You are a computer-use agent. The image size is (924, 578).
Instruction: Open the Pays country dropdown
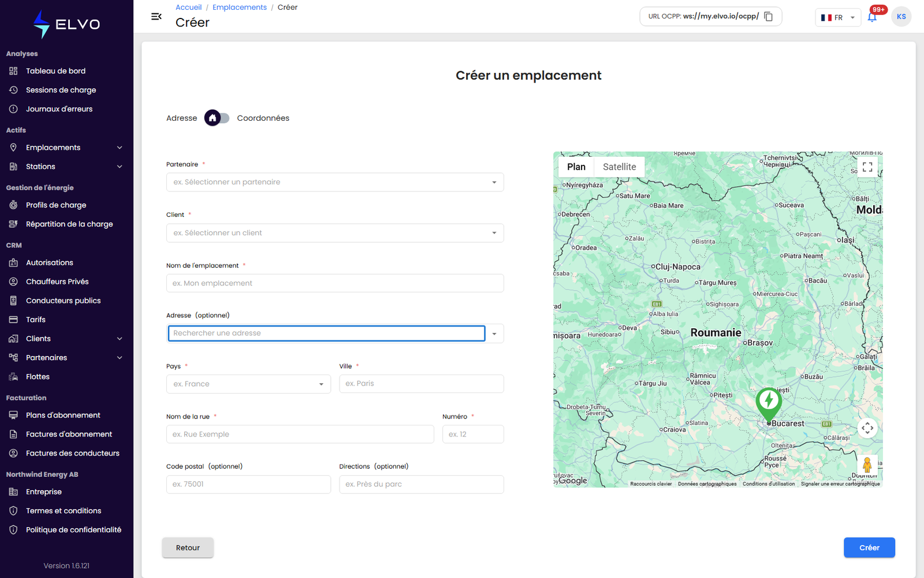pyautogui.click(x=248, y=384)
